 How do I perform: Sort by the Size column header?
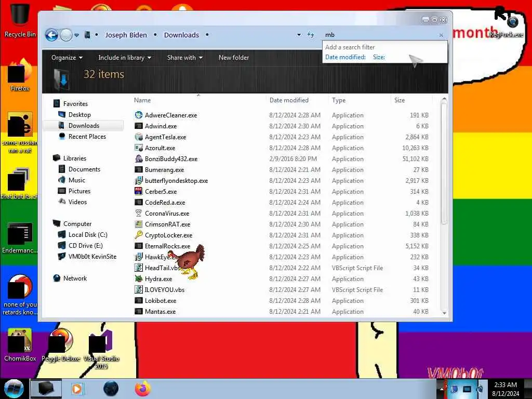tap(400, 100)
